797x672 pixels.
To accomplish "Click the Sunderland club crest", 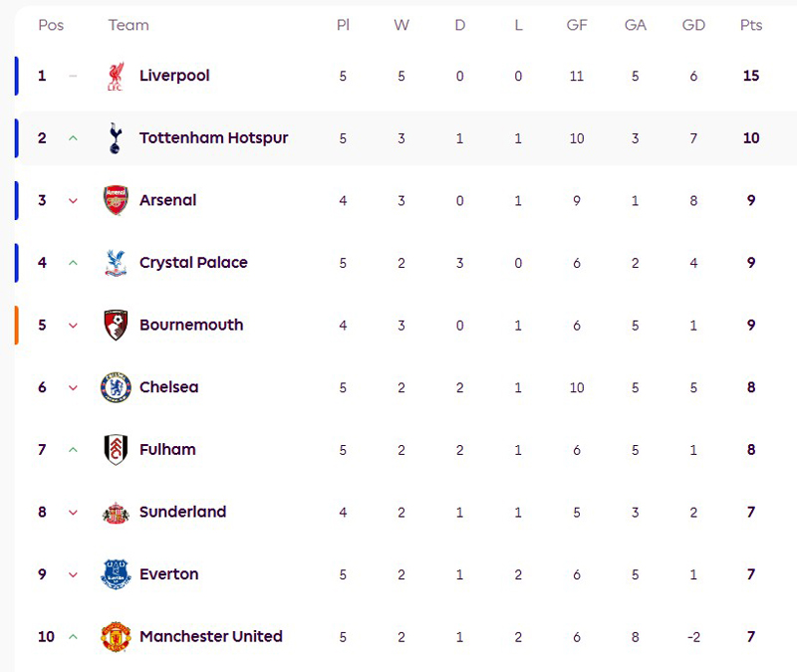I will point(116,513).
